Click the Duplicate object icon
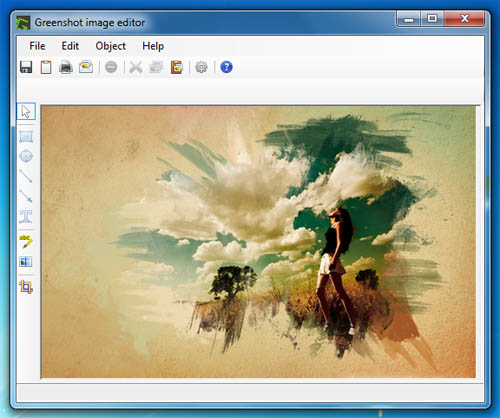This screenshot has width=500, height=418. click(x=156, y=67)
